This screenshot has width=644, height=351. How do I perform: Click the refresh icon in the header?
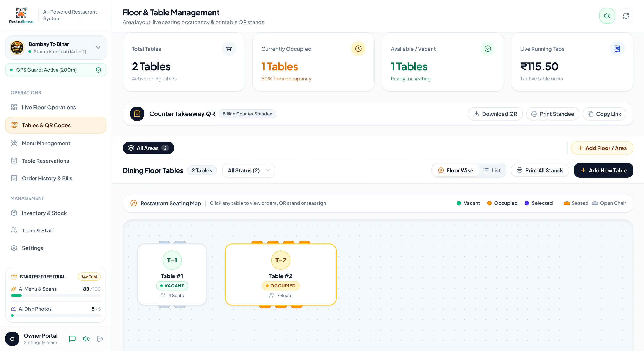(626, 16)
